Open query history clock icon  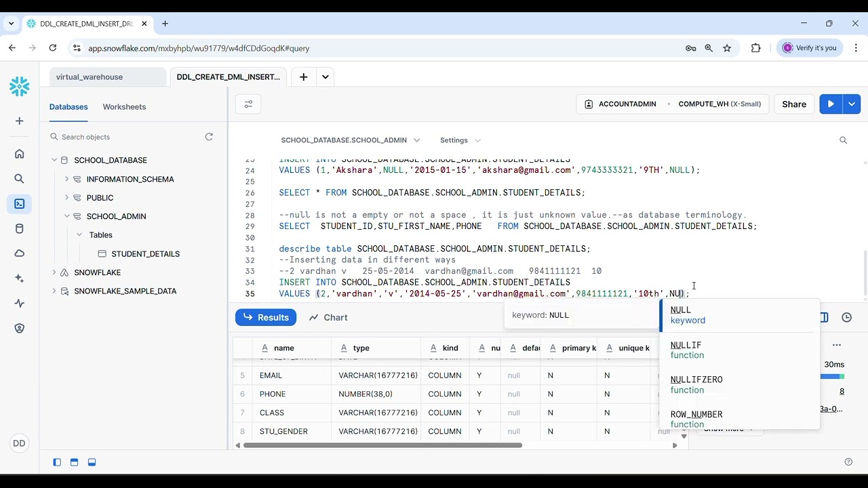click(x=847, y=317)
